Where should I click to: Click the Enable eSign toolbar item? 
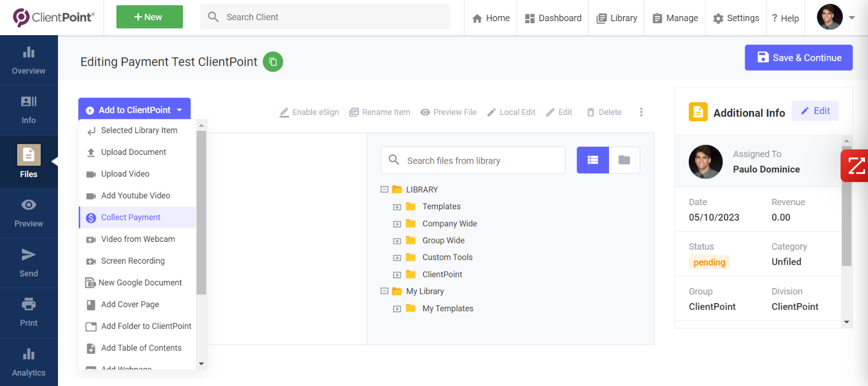(x=309, y=112)
